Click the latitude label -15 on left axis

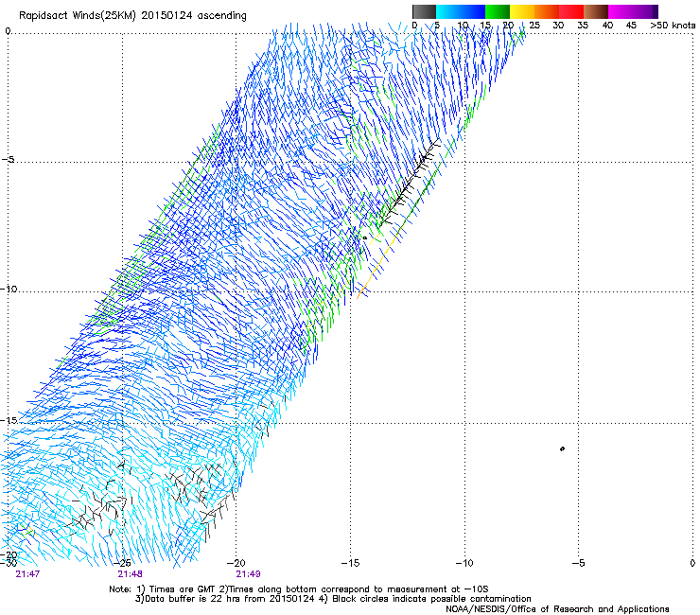(x=9, y=420)
